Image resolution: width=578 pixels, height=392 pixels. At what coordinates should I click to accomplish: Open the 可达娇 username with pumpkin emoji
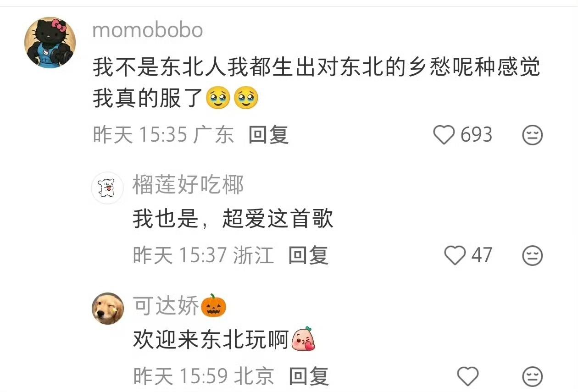click(180, 306)
